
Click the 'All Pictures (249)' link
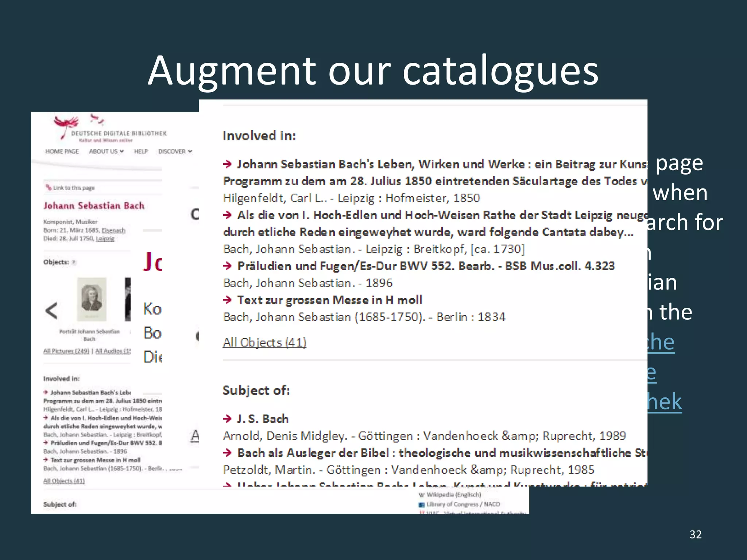[x=66, y=351]
